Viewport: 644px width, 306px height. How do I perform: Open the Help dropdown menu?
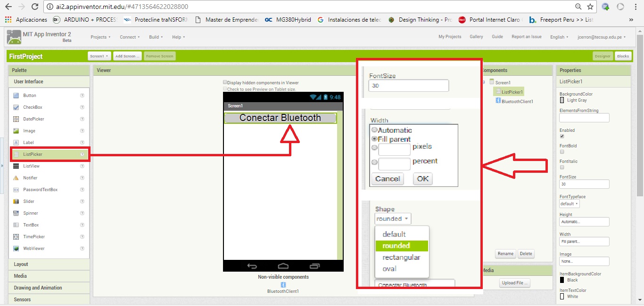(x=179, y=37)
